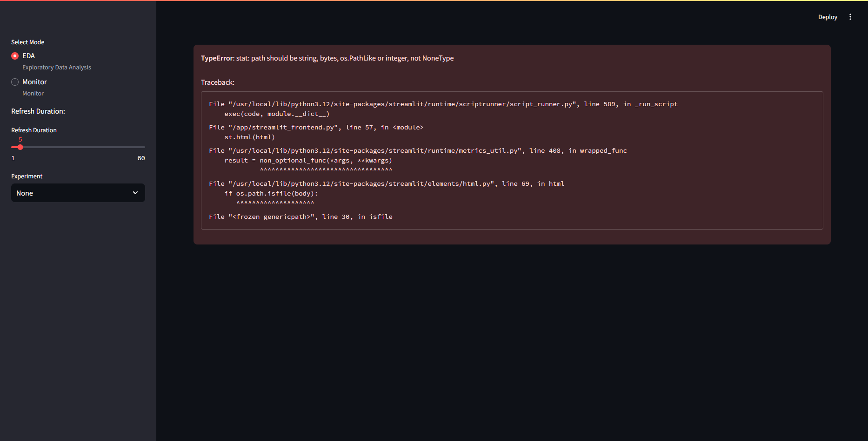Open the Experiment dropdown showing None
Screen dimensions: 868x441
[78, 193]
